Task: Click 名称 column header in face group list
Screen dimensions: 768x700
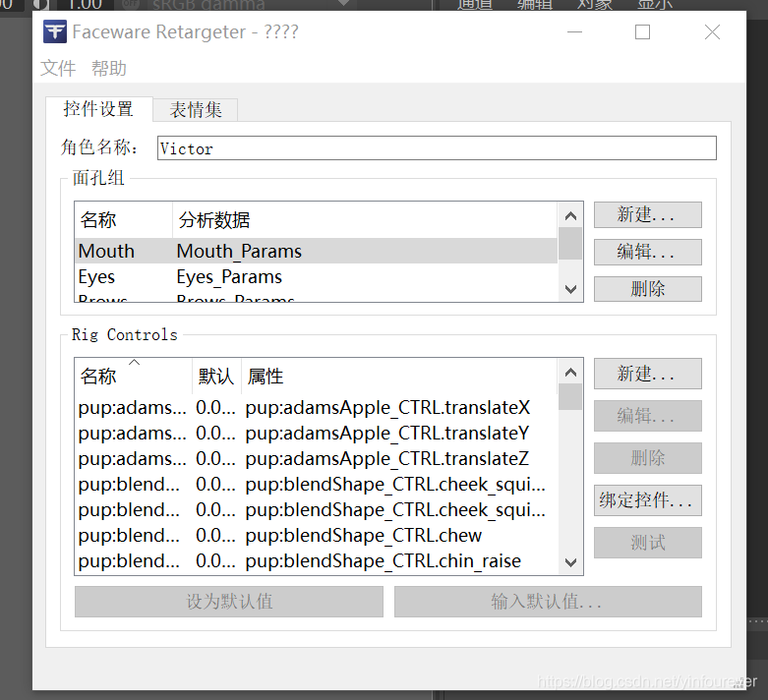Action: (x=124, y=220)
